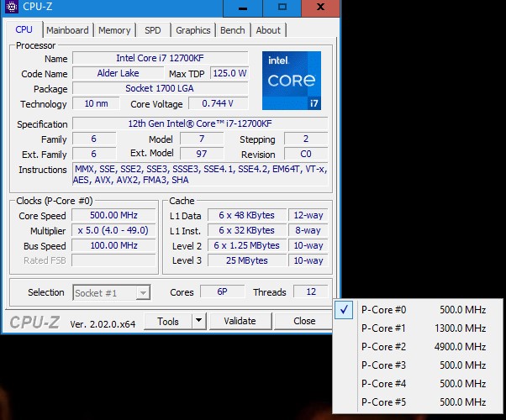Click the checkmark beside P-Core #0
506x420 pixels.
click(x=344, y=310)
